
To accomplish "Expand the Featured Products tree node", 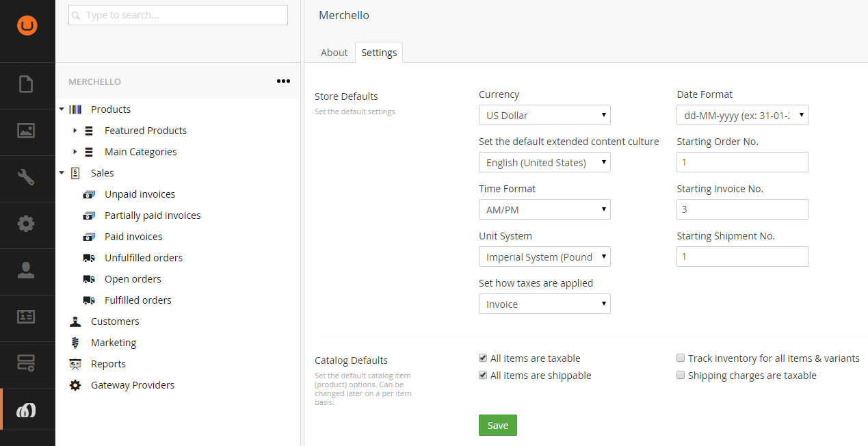I will click(75, 131).
